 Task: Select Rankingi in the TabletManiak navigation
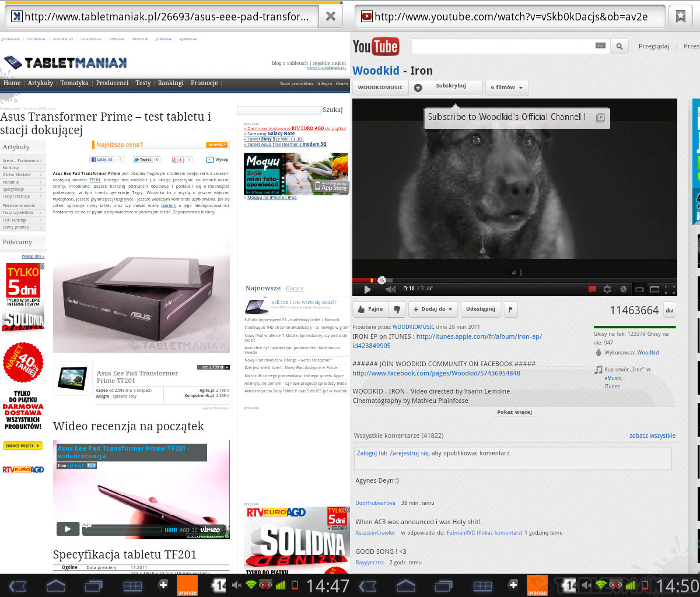coord(170,83)
